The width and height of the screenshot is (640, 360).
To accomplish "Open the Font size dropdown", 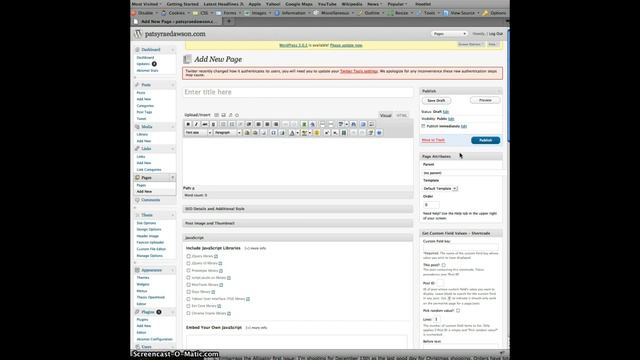I will click(x=198, y=133).
